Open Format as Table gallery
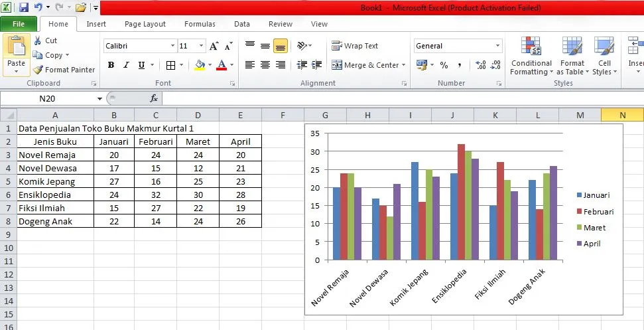644x330 pixels. click(572, 56)
